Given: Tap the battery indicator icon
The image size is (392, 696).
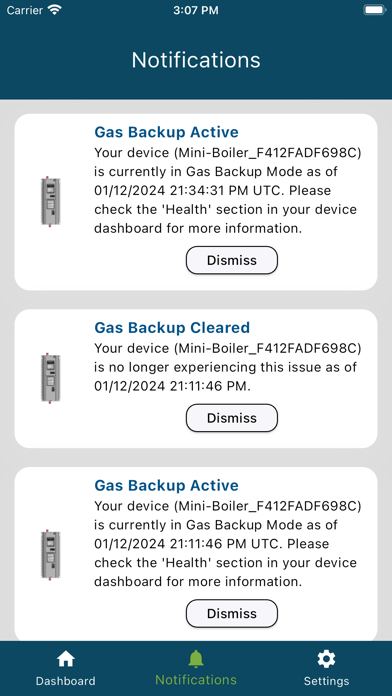Looking at the screenshot, I should (375, 10).
